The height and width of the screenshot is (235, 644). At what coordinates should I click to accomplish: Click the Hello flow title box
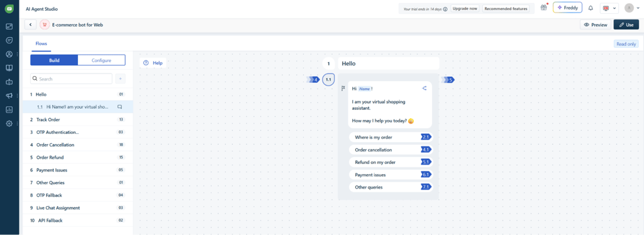[389, 63]
